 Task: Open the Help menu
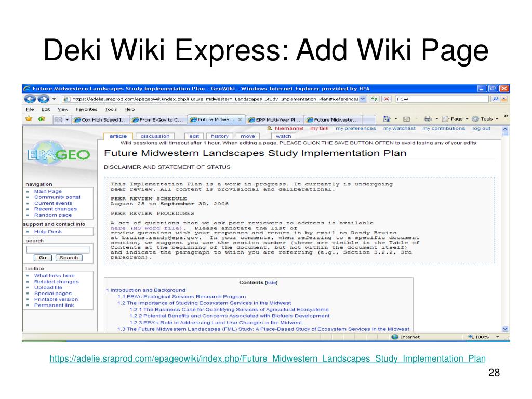tap(129, 109)
